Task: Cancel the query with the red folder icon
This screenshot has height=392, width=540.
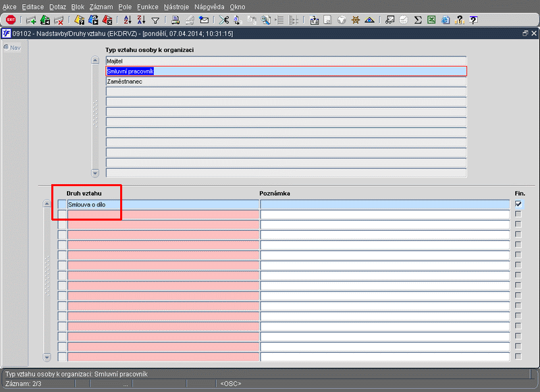Action: click(107, 20)
